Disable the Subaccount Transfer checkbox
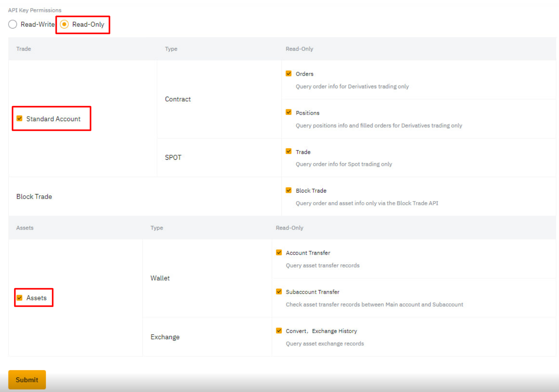 coord(279,292)
